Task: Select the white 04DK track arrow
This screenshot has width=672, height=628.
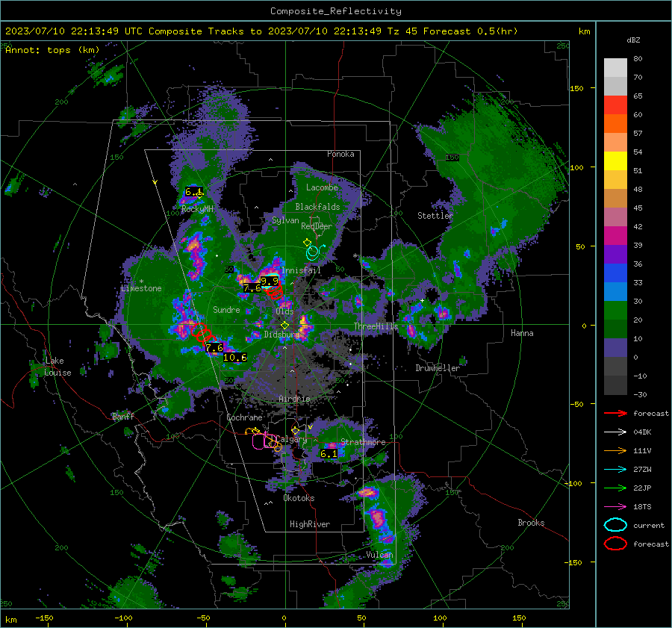Action: [x=615, y=432]
